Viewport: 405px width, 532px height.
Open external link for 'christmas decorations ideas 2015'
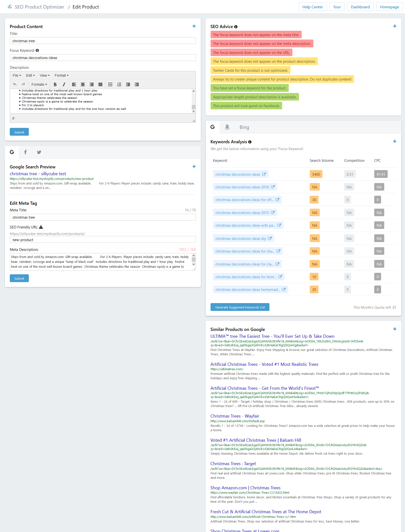[273, 213]
